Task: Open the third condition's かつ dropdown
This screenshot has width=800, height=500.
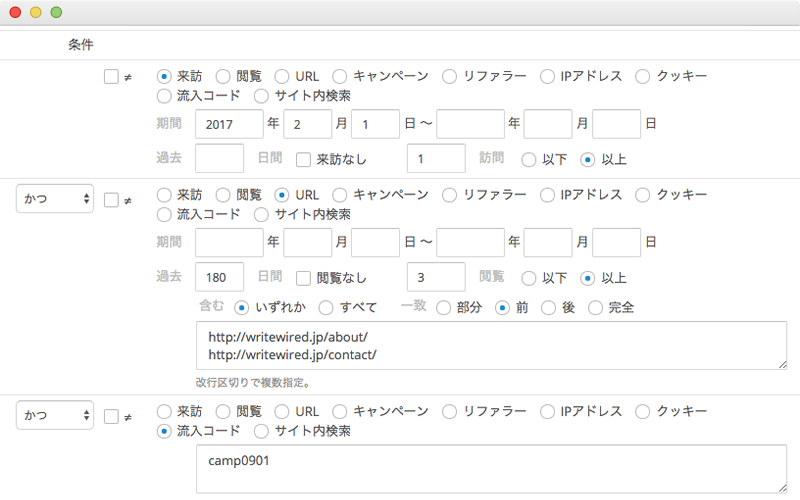Action: click(x=55, y=415)
